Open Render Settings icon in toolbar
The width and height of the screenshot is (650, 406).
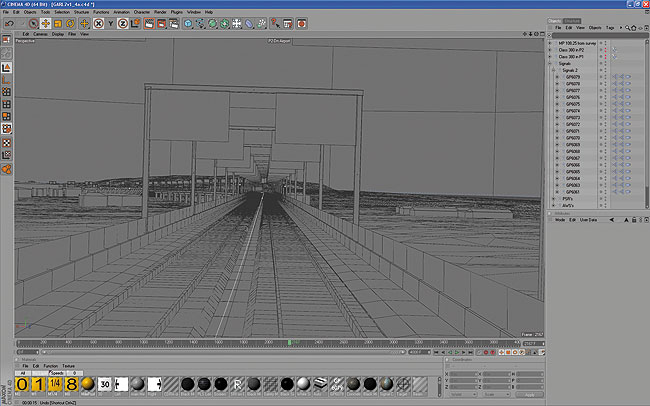pyautogui.click(x=176, y=24)
